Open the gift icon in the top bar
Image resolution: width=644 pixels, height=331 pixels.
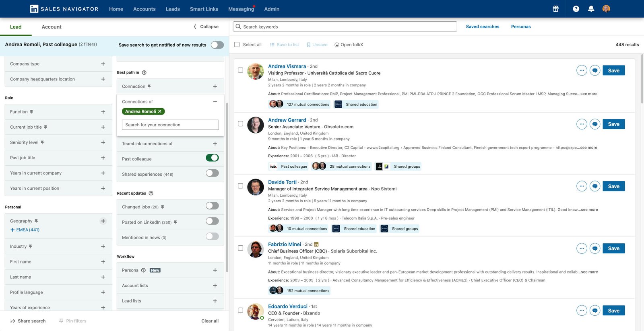(x=555, y=9)
